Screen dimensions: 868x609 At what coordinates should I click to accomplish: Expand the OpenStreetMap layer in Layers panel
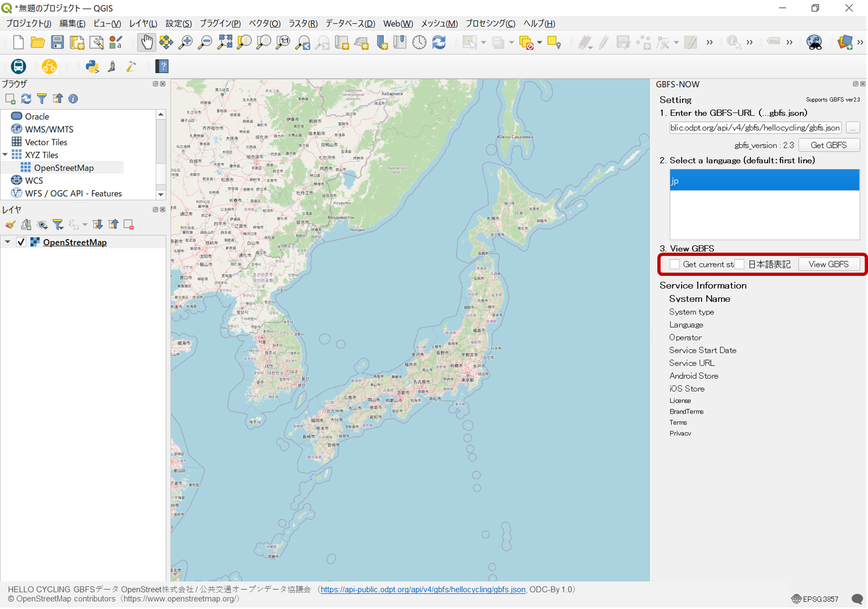[8, 242]
